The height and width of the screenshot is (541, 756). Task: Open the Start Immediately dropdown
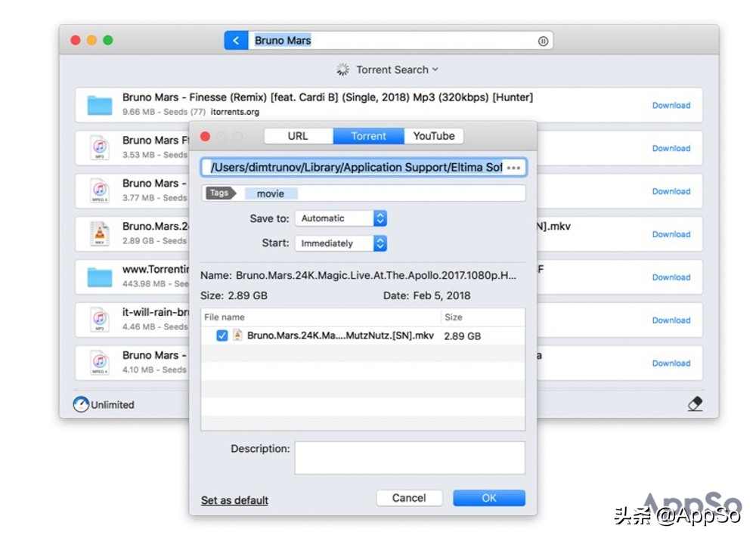(341, 243)
